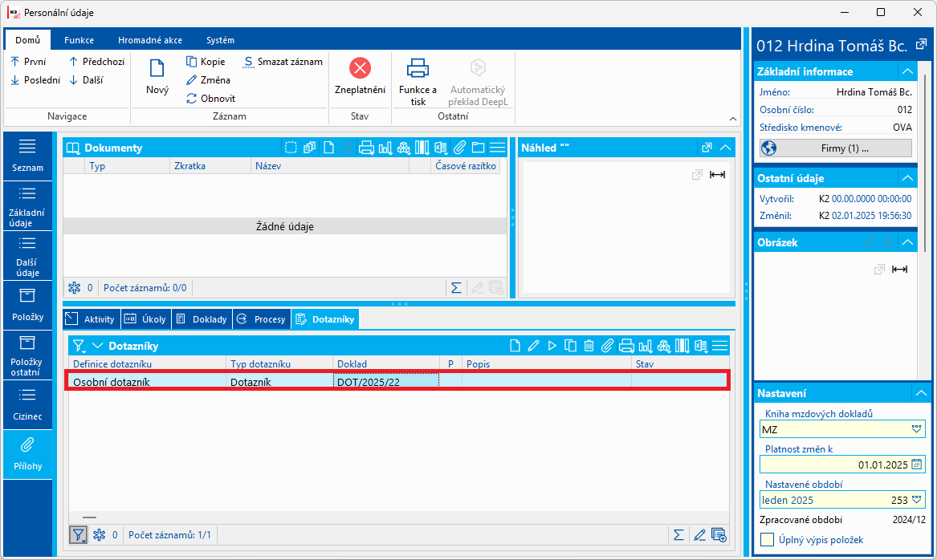Click Smazat záznam button
The width and height of the screenshot is (937, 560).
point(283,62)
